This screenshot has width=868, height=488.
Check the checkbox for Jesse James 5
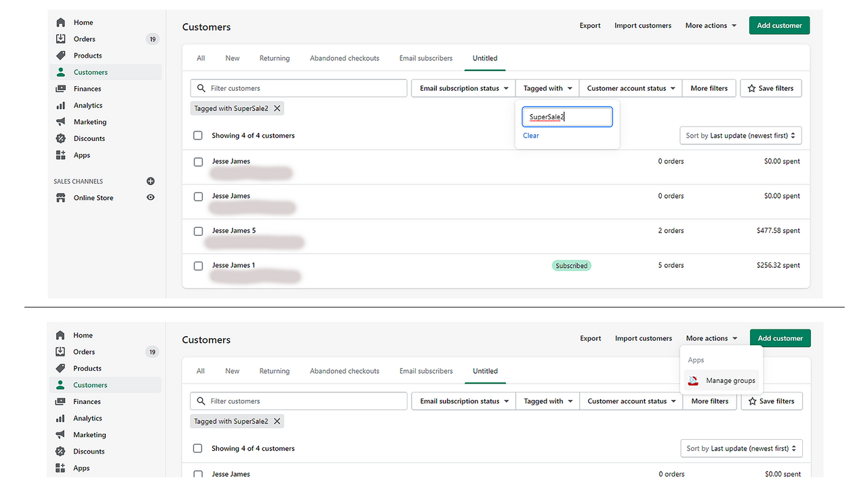(x=198, y=230)
